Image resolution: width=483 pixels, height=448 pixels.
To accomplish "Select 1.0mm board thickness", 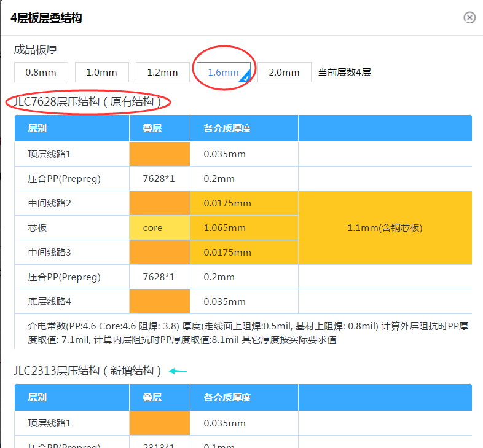I will point(102,73).
